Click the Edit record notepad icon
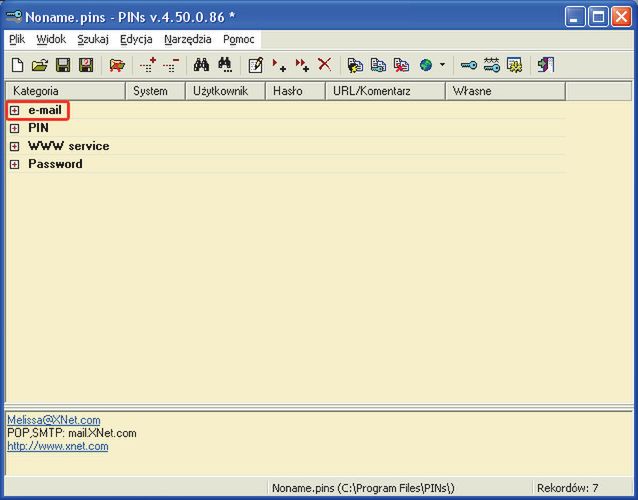The width and height of the screenshot is (638, 500). point(256,65)
